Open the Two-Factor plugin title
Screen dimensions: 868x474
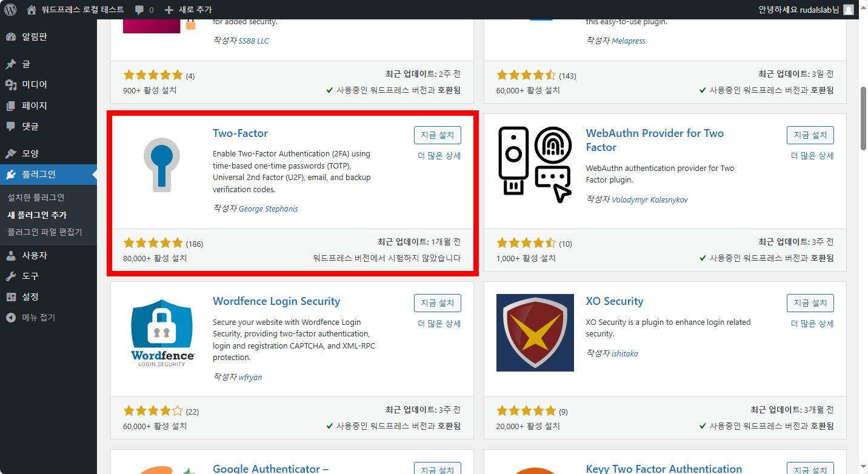pos(240,133)
